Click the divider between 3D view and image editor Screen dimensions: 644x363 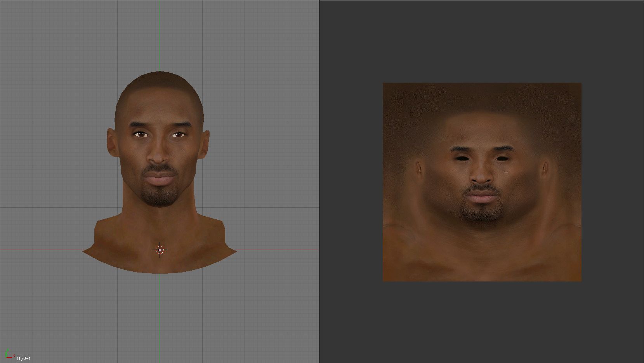pos(319,181)
